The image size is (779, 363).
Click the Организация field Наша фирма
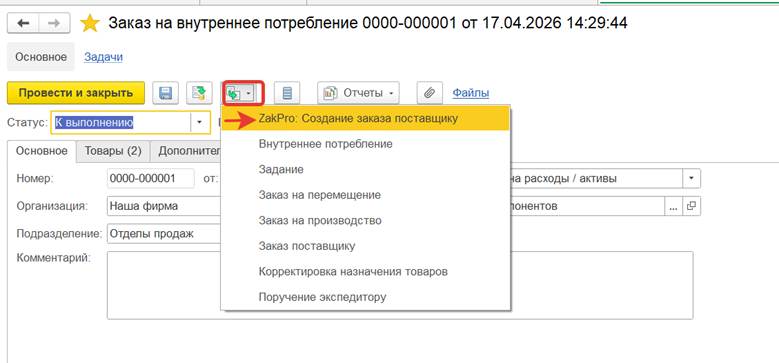coord(164,206)
